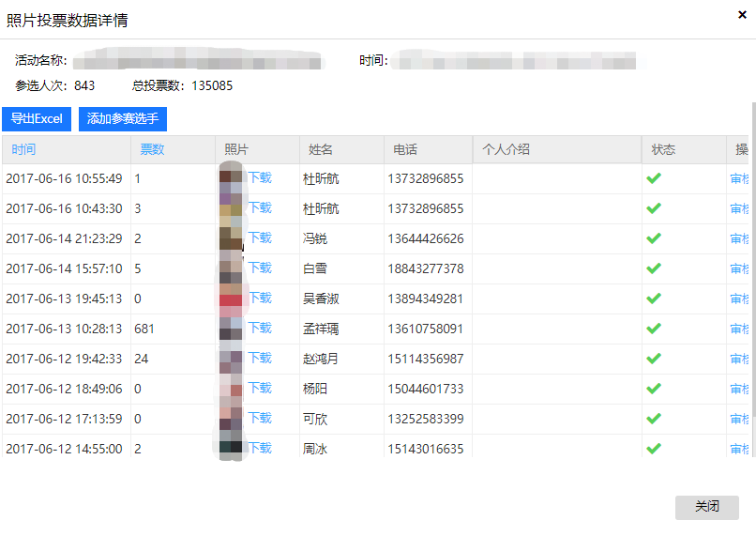Image resolution: width=756 pixels, height=536 pixels.
Task: Click the vertical scrollbar of the table
Action: tap(753, 261)
